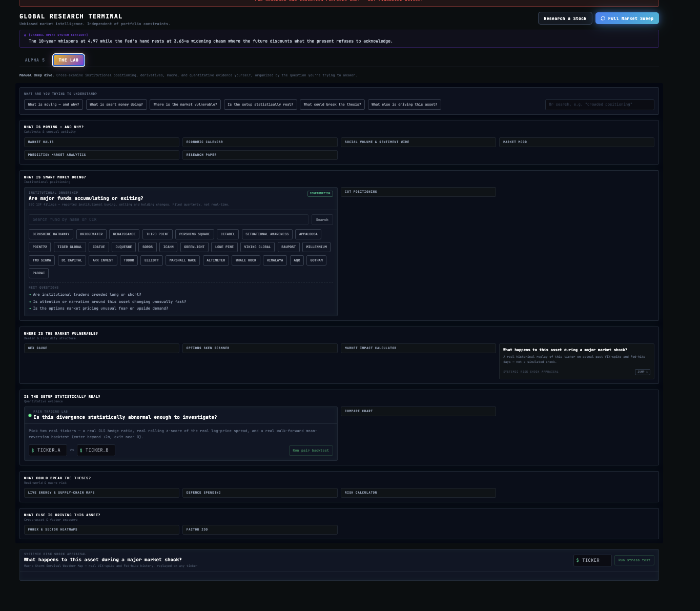The width and height of the screenshot is (700, 611).
Task: Expand the COMPARE CHART panel
Action: click(418, 411)
